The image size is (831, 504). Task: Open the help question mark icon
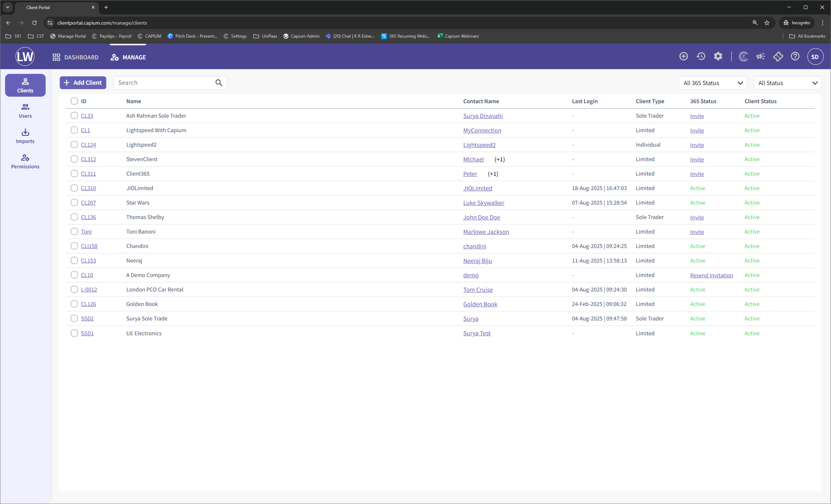tap(795, 56)
